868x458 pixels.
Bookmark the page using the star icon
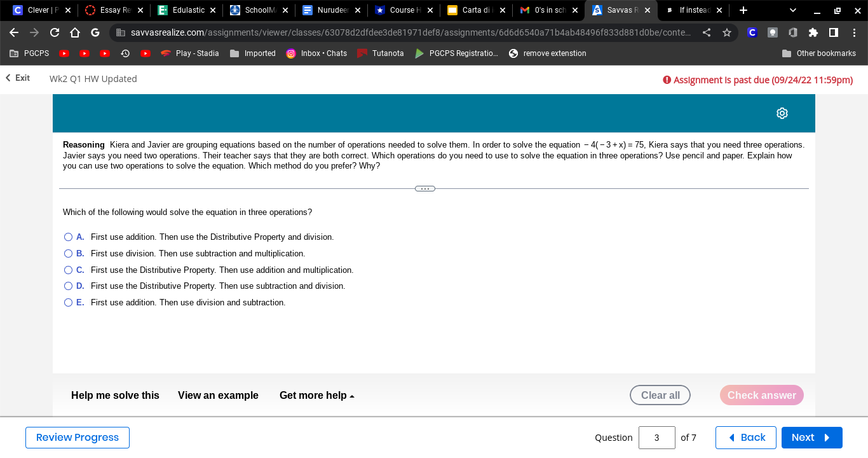coord(726,32)
